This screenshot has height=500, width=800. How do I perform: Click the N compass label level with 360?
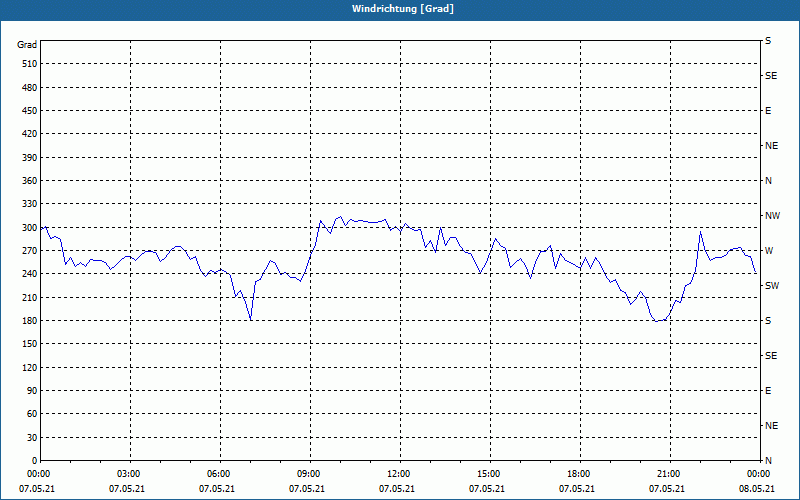tap(768, 181)
